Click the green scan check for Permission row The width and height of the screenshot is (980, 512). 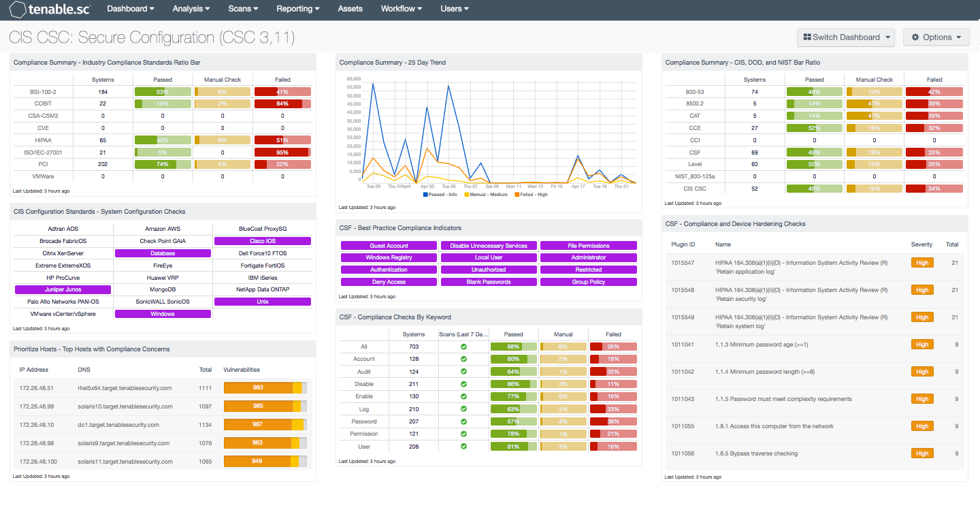coord(463,434)
